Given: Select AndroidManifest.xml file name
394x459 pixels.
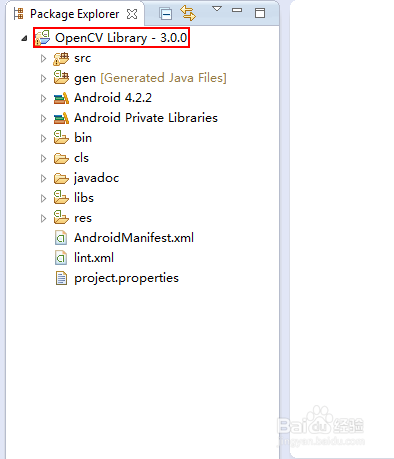Looking at the screenshot, I should (134, 238).
